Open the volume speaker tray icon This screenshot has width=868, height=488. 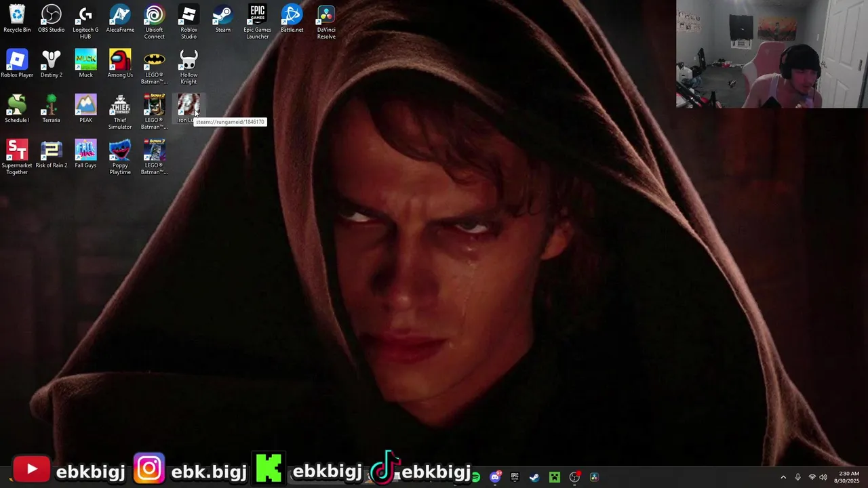coord(823,477)
